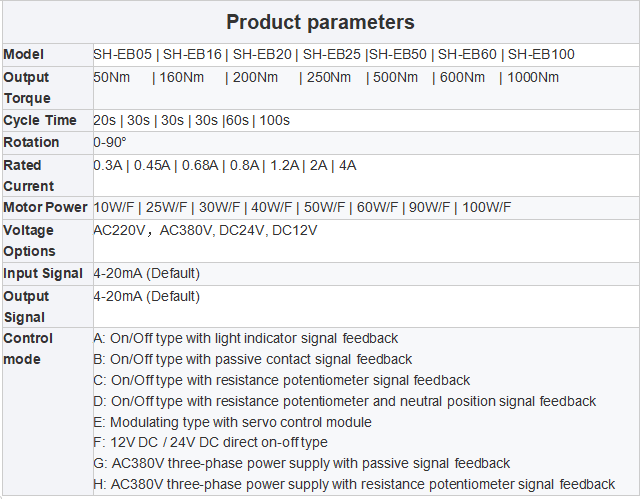Viewport: 643px width, 499px height.
Task: Select the 100W/F motor power value
Action: (487, 208)
